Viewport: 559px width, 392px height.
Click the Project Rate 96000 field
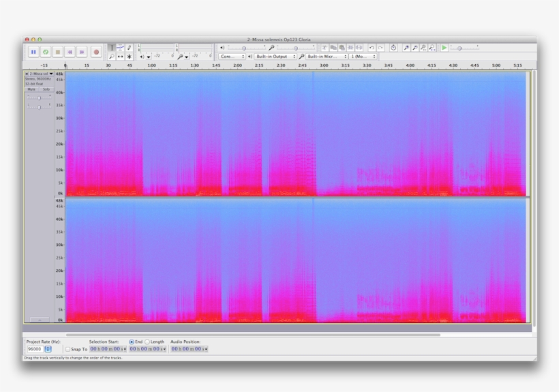(35, 349)
